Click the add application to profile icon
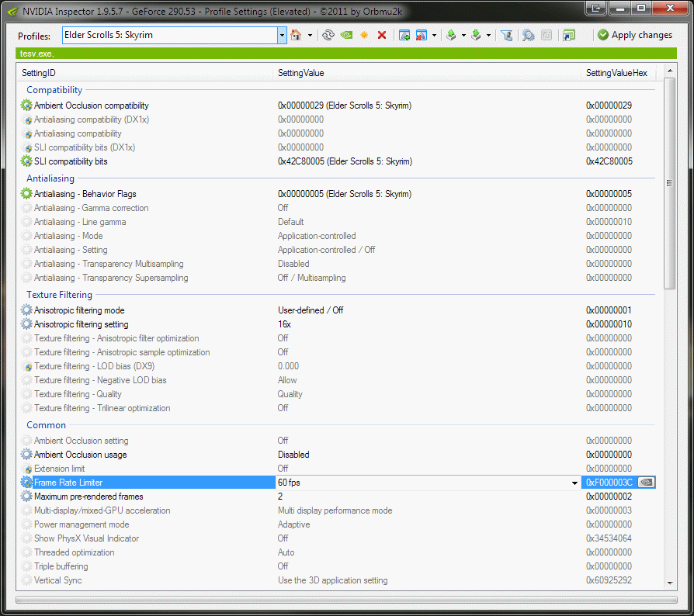The height and width of the screenshot is (616, 694). (x=404, y=35)
